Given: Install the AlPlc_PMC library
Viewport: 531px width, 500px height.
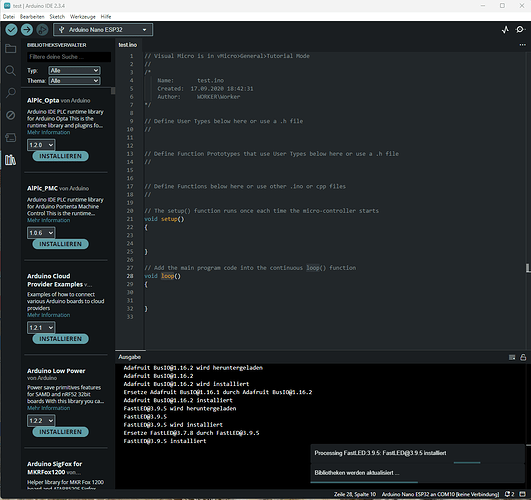Looking at the screenshot, I should click(x=61, y=244).
